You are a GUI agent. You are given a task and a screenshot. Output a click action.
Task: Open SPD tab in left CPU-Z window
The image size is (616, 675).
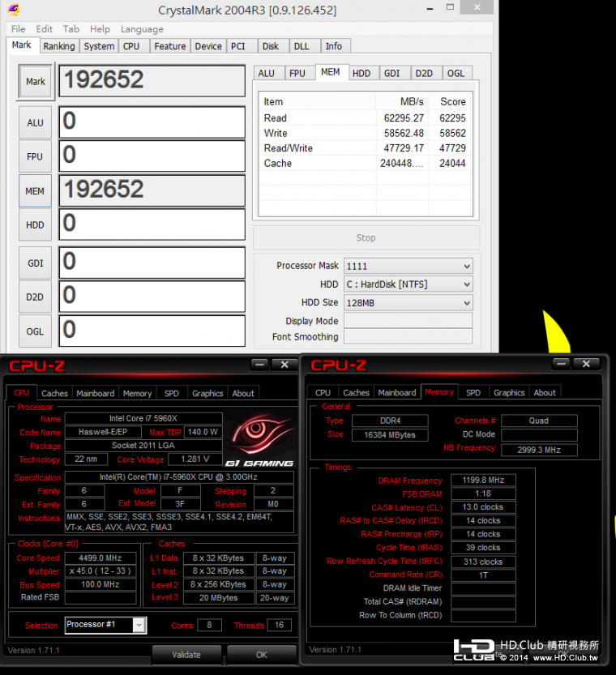point(171,393)
